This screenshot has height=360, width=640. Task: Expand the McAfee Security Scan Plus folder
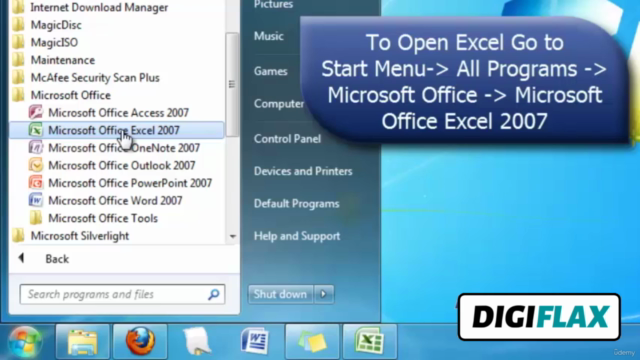(x=95, y=78)
